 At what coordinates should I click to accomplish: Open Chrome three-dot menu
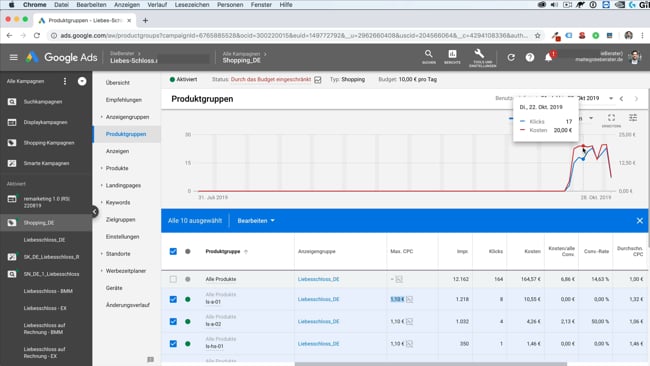[x=643, y=36]
